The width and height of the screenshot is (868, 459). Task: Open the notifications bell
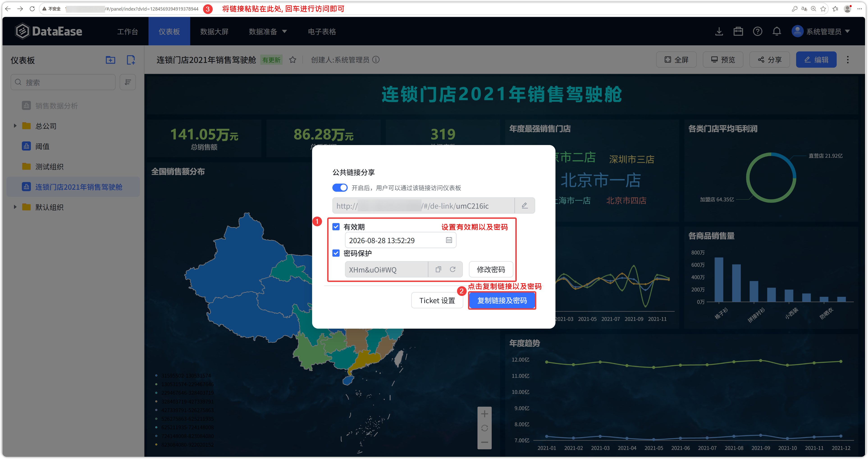777,31
